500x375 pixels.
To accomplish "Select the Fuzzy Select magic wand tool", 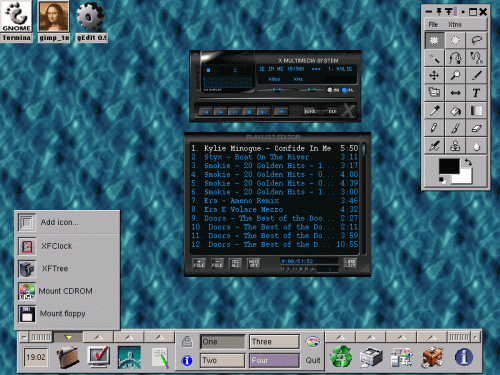I will (x=434, y=58).
